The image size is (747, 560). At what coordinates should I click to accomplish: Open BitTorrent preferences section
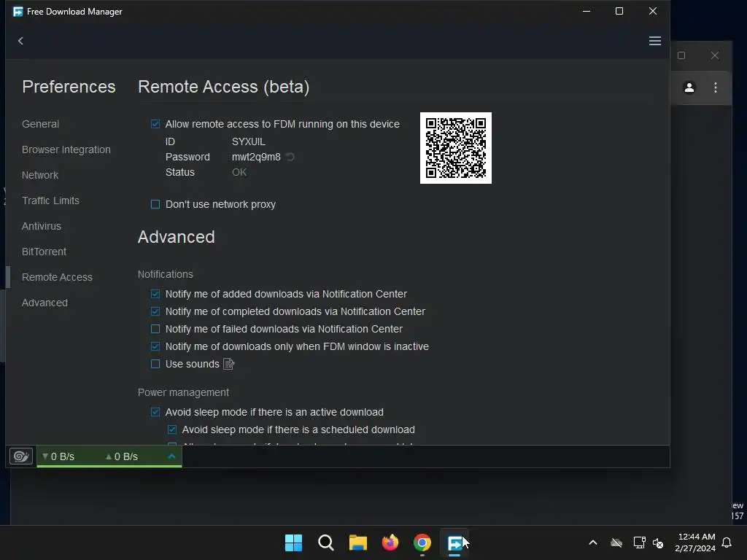(44, 252)
